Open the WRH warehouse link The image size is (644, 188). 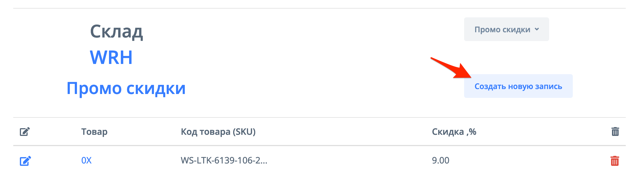(111, 58)
